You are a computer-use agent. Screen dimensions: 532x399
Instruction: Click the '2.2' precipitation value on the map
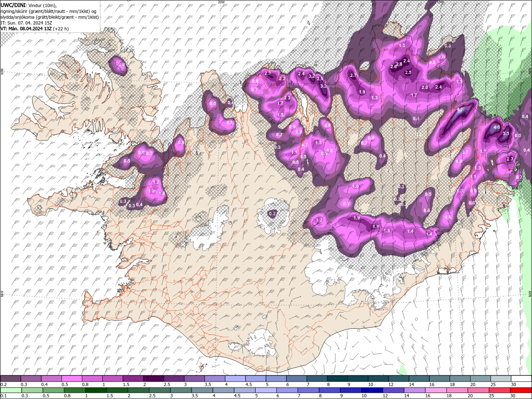(x=282, y=79)
